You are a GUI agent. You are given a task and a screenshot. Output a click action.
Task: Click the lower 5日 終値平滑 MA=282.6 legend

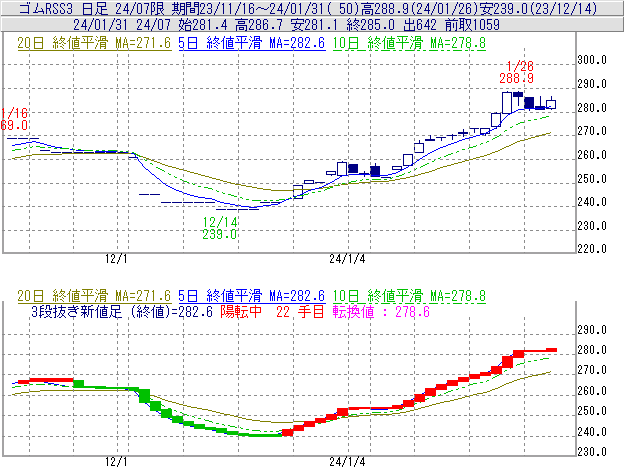(252, 296)
